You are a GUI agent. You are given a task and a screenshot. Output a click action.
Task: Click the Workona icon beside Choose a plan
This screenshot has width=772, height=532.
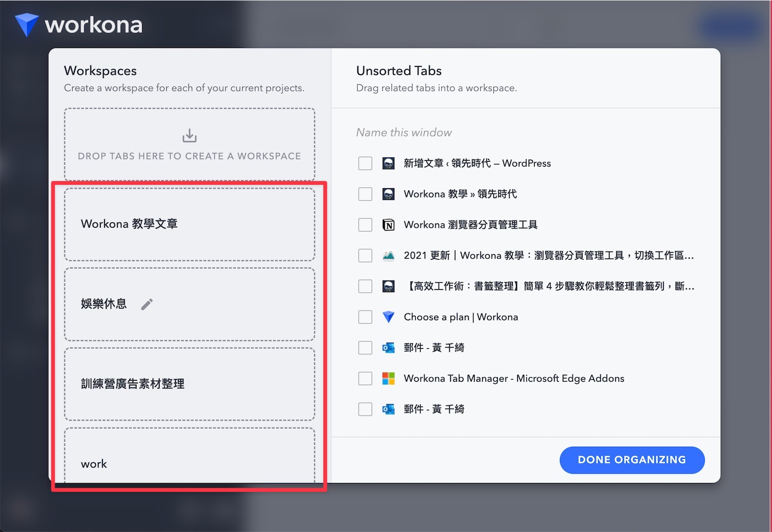click(x=389, y=317)
